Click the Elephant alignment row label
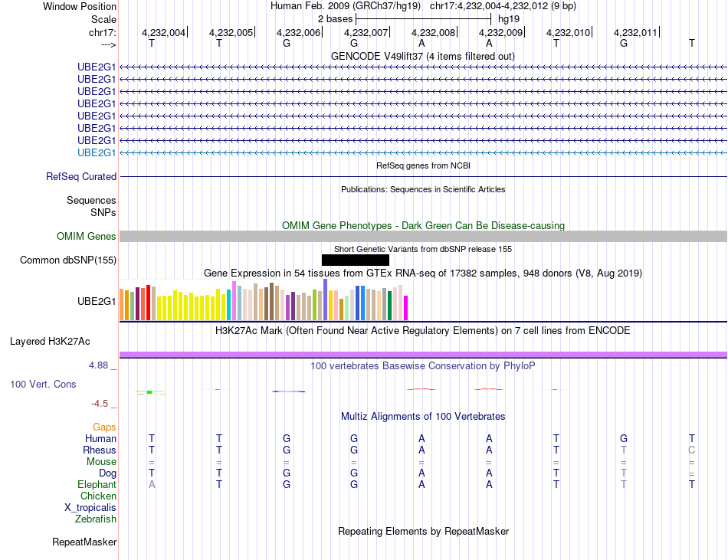 click(97, 485)
